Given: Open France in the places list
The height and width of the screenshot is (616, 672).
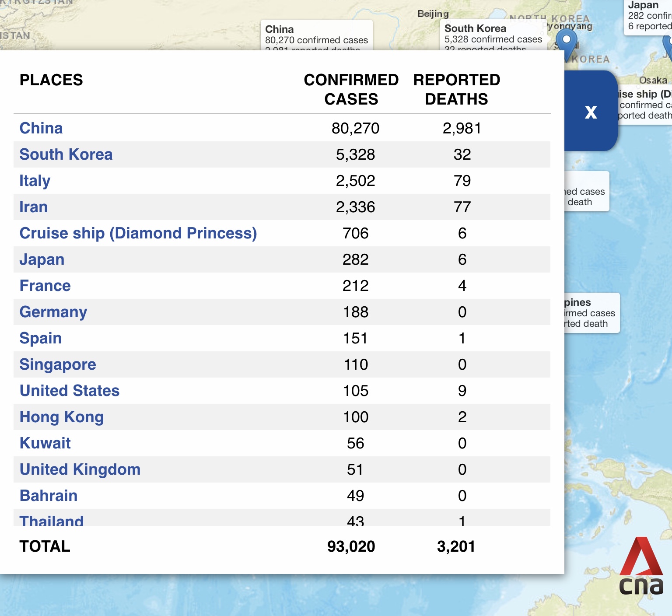Looking at the screenshot, I should [45, 286].
